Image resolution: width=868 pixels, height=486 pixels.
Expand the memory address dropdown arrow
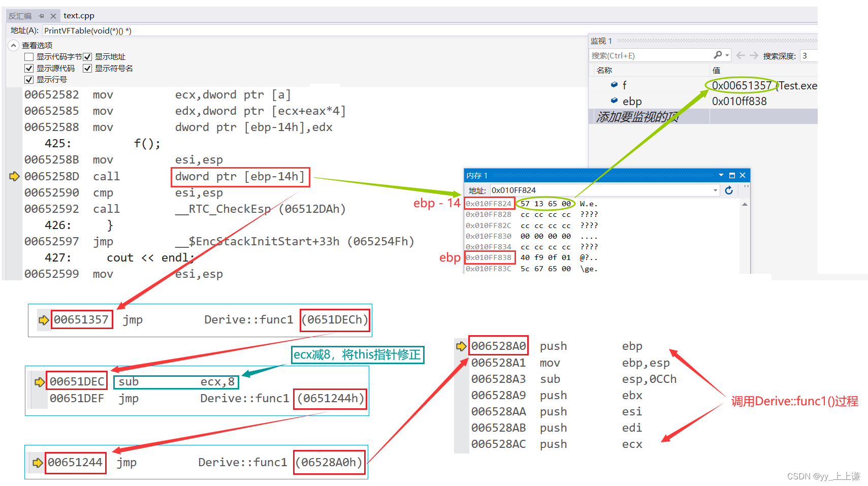tap(716, 190)
